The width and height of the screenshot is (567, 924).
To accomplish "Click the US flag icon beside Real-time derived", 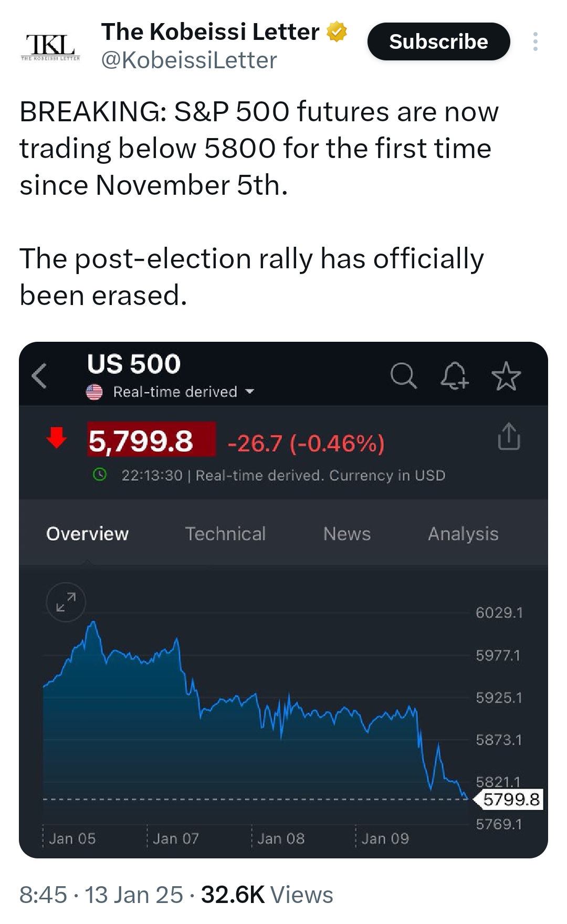I will [x=93, y=391].
